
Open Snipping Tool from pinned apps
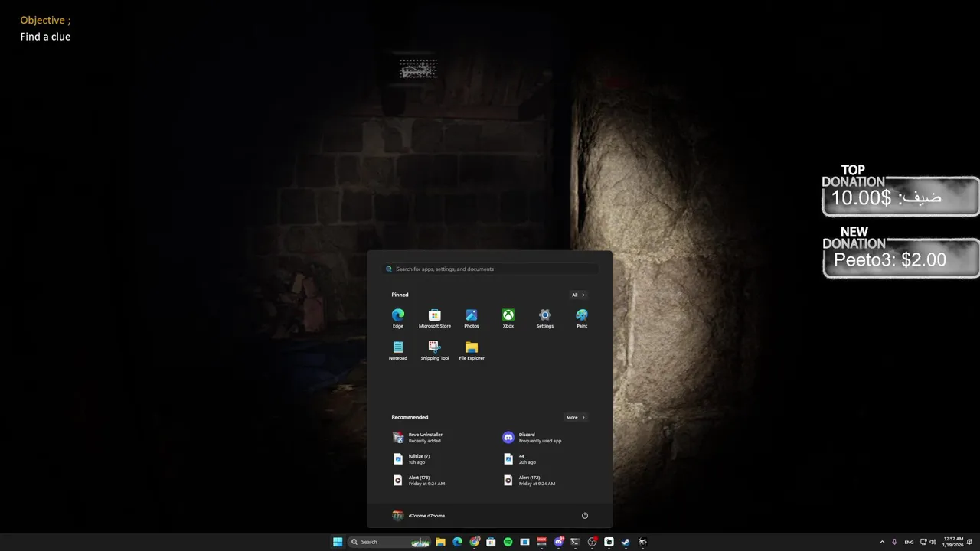[435, 350]
